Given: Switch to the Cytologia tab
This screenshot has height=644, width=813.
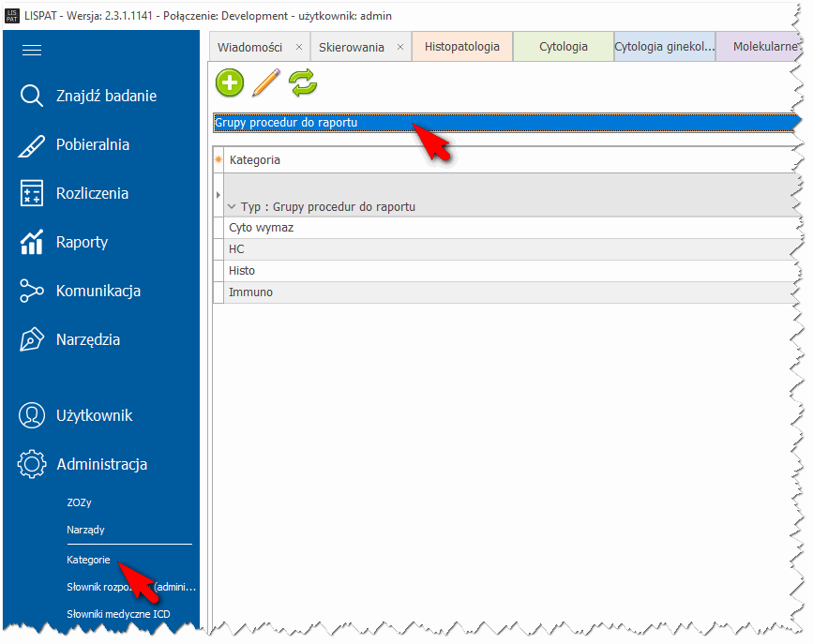Looking at the screenshot, I should [x=563, y=47].
